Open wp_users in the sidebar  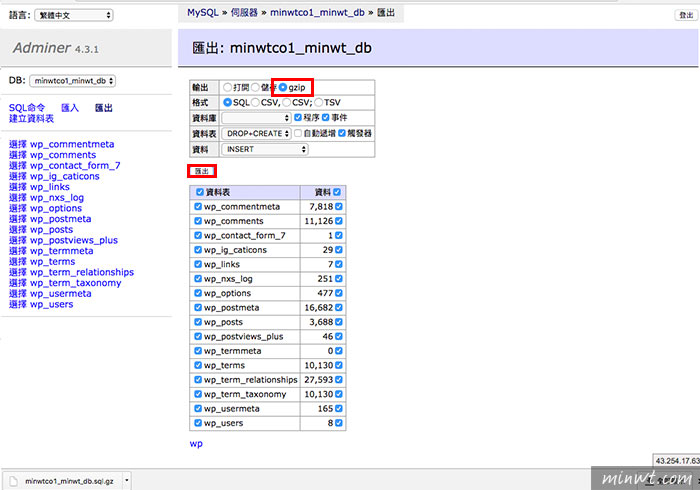click(52, 304)
